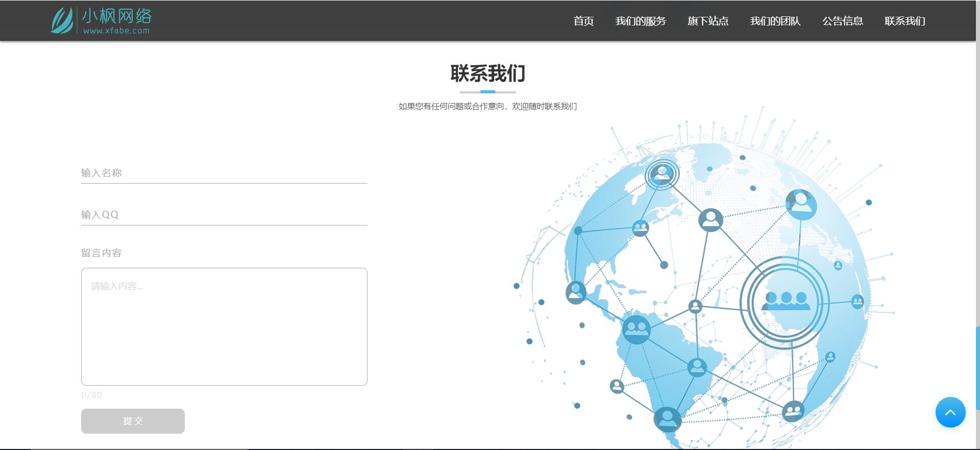Image resolution: width=980 pixels, height=450 pixels.
Task: Click the large two-person icon on South America
Action: [x=636, y=329]
